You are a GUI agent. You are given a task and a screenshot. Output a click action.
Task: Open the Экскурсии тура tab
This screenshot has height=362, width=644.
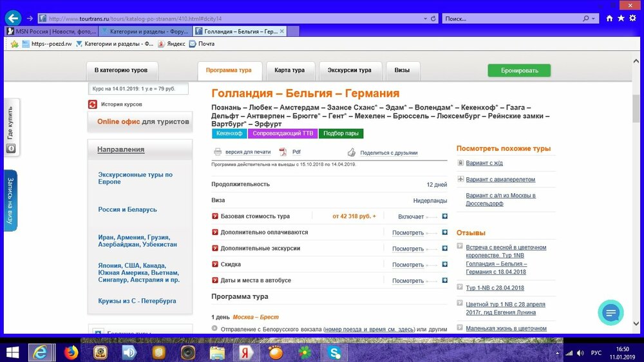[x=349, y=70]
